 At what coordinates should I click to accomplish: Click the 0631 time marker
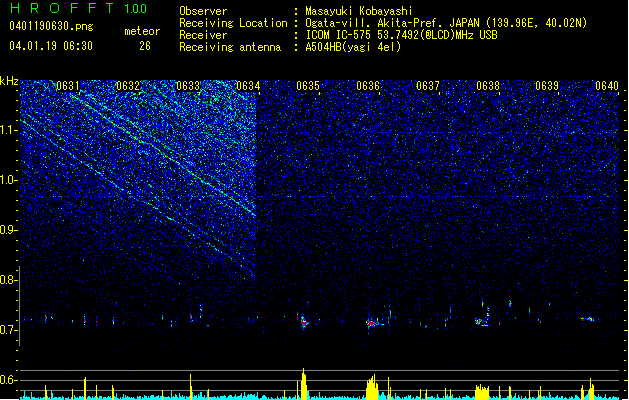click(x=68, y=86)
